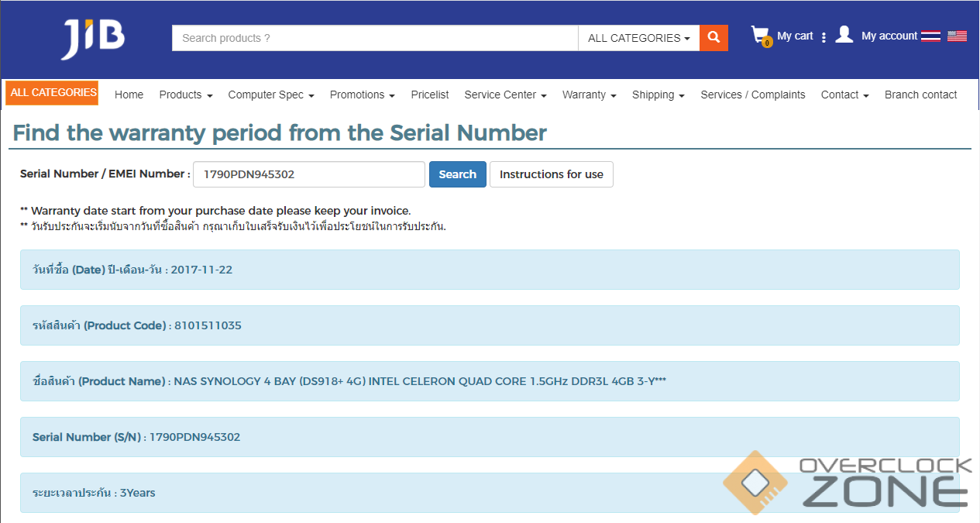The width and height of the screenshot is (980, 523).
Task: Click the My account link
Action: (889, 36)
